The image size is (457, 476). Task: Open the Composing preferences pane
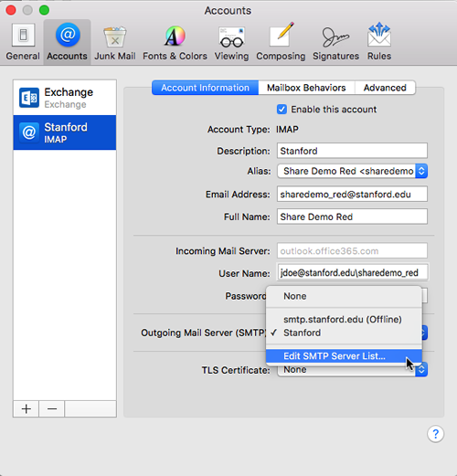click(281, 42)
